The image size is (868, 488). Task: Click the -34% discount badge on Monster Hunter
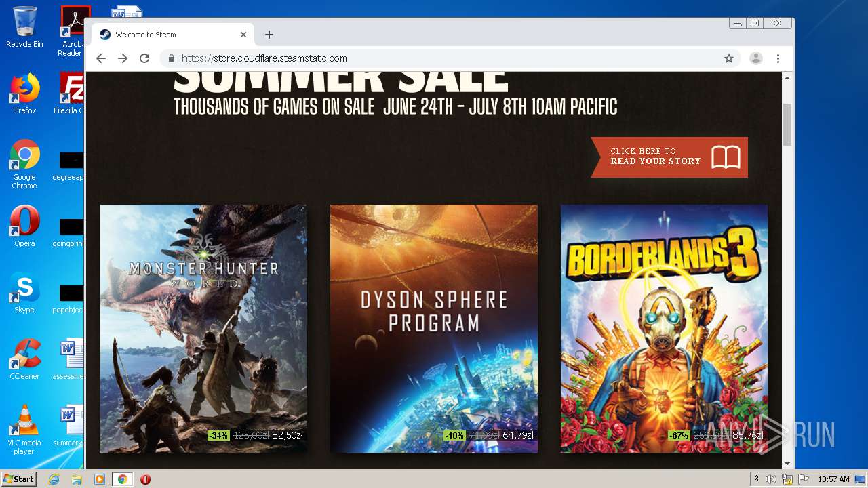219,435
